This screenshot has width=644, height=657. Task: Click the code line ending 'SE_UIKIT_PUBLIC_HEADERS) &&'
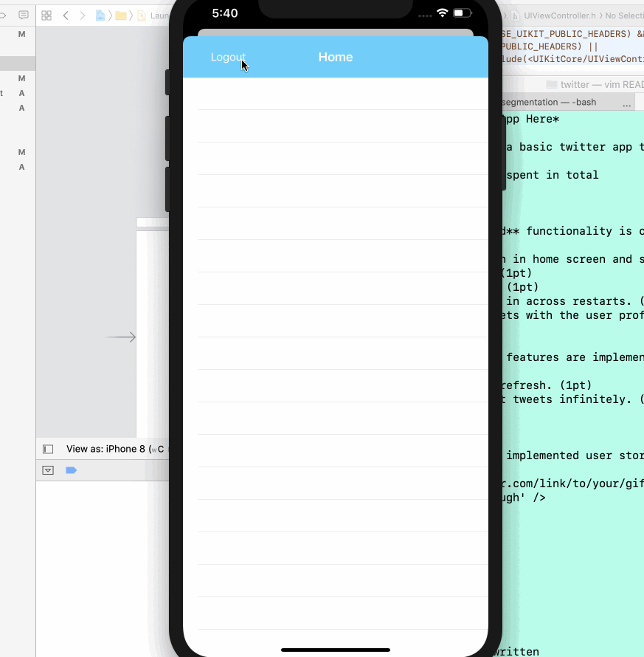573,34
